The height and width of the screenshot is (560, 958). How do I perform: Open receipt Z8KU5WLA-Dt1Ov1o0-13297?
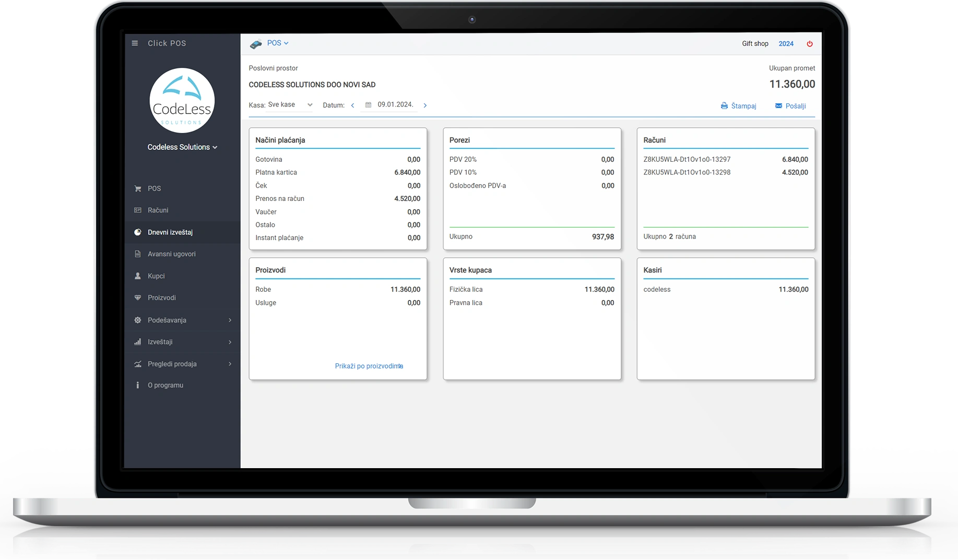(x=687, y=160)
